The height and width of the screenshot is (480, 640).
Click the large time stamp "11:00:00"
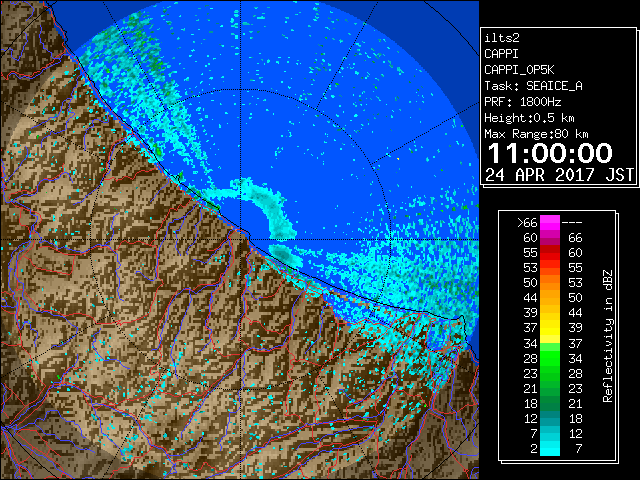click(x=550, y=153)
